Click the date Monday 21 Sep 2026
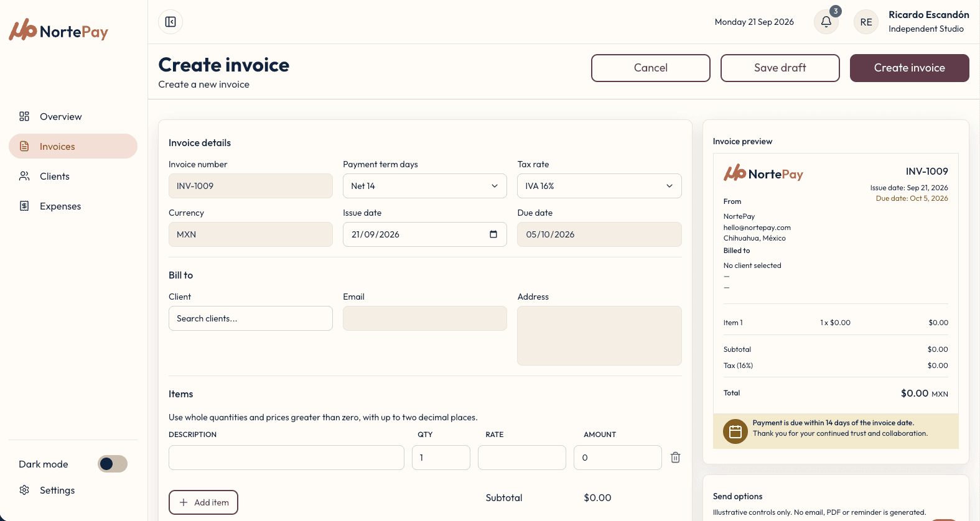 coord(754,22)
